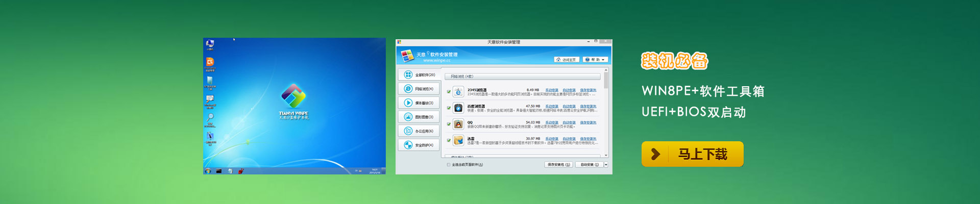Click the 百度浏览器 app icon
The width and height of the screenshot is (980, 204).
pos(458,108)
